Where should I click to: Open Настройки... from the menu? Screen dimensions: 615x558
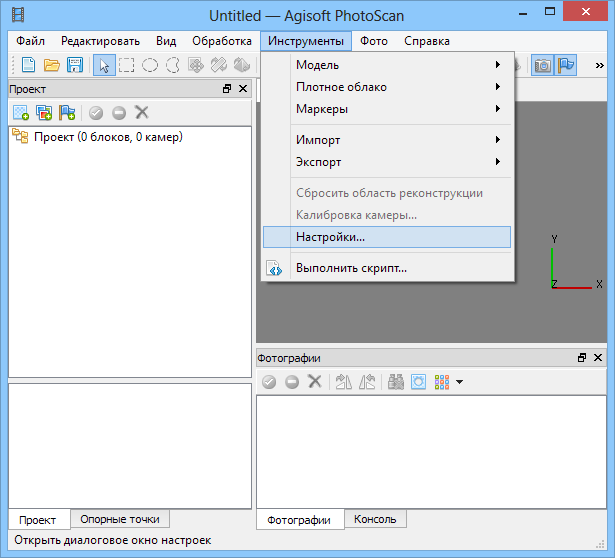(387, 237)
